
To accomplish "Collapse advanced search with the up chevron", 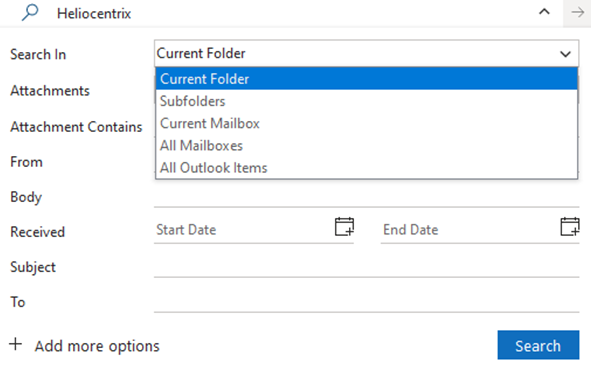I will [544, 12].
